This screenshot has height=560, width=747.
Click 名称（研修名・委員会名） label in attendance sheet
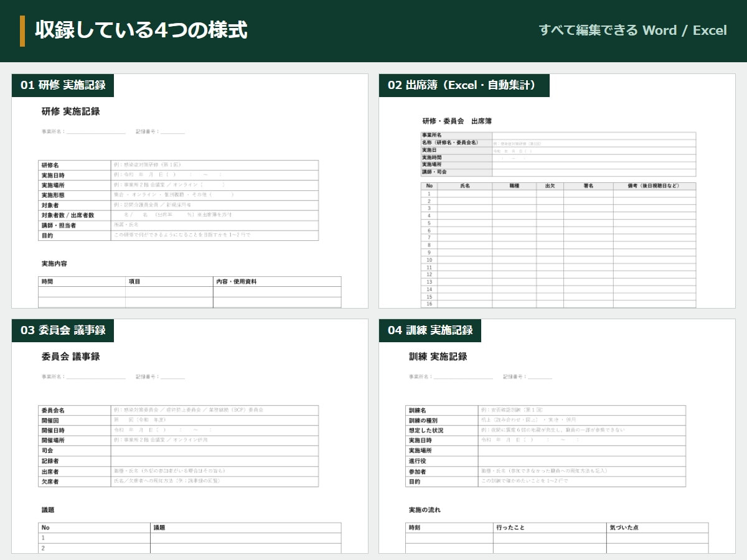[x=451, y=142]
